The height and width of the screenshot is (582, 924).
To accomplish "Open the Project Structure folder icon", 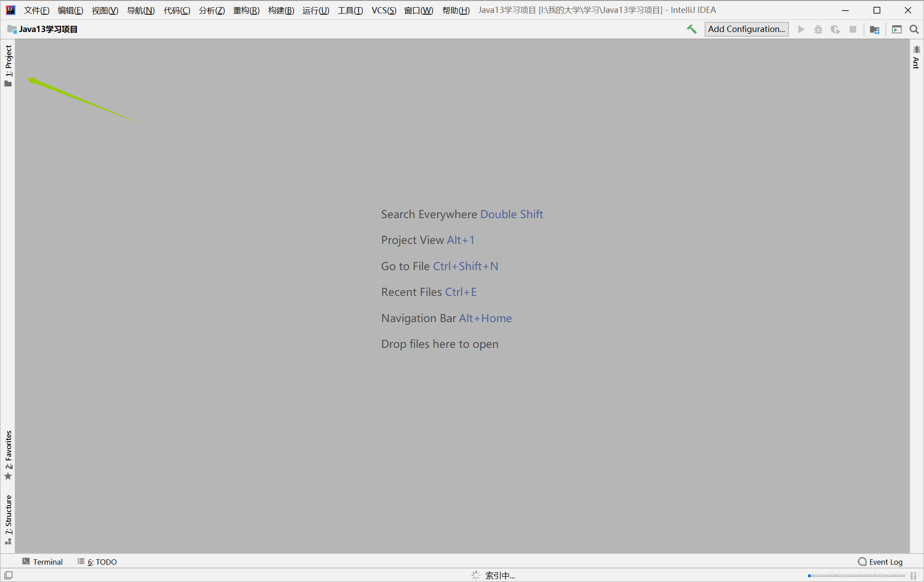I will [x=874, y=29].
